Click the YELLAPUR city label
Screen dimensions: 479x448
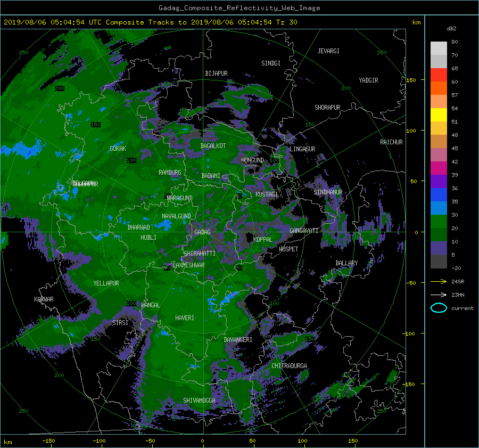coord(106,283)
